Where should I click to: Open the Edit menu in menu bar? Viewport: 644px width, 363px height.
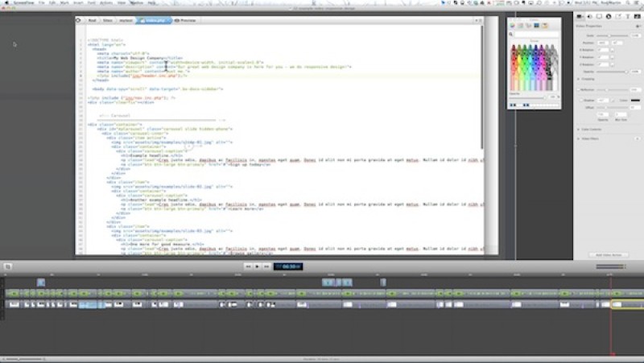pyautogui.click(x=52, y=3)
